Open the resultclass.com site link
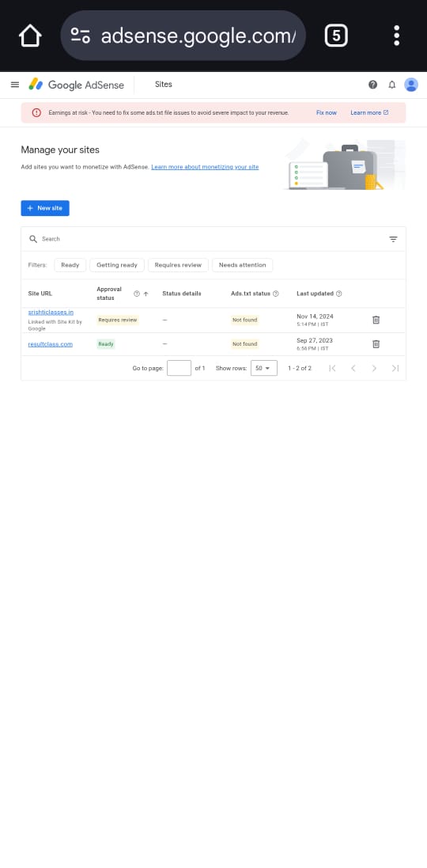This screenshot has height=868, width=427. pyautogui.click(x=51, y=344)
